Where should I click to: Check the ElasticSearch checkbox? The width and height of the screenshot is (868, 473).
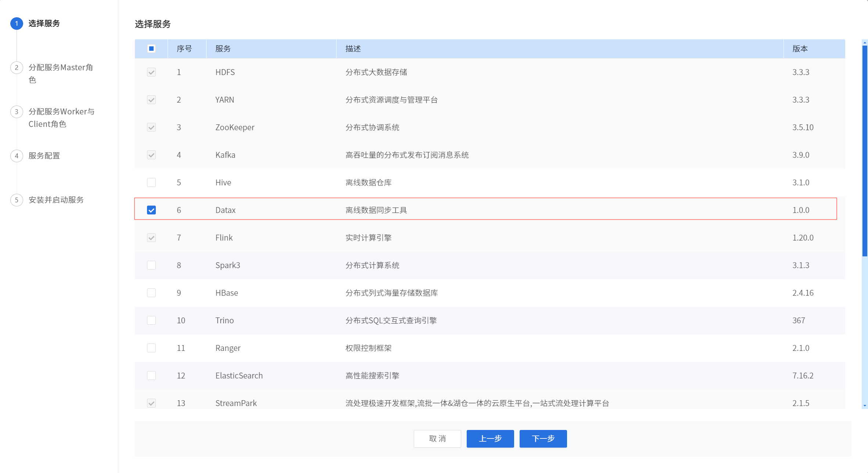151,376
